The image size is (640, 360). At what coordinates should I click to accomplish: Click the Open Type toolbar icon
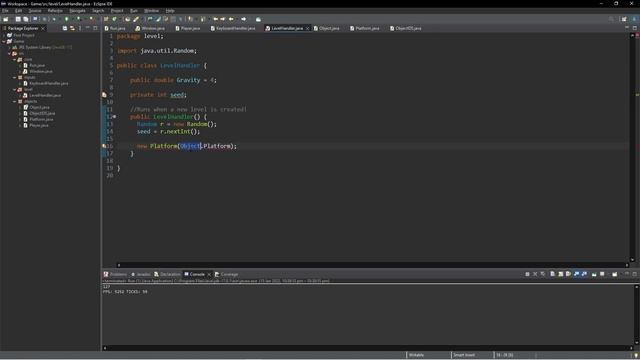pos(127,19)
